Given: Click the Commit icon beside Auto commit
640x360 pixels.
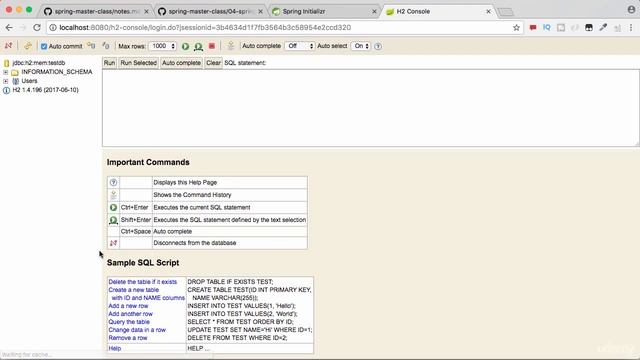Looking at the screenshot, I should 91,46.
